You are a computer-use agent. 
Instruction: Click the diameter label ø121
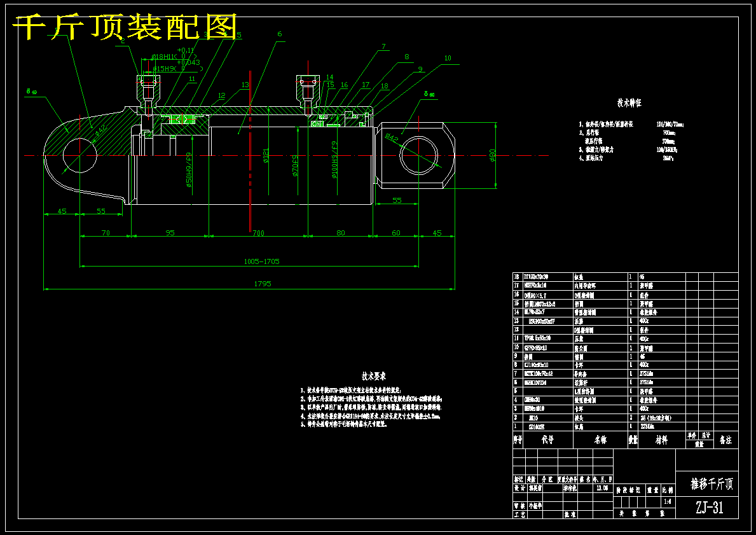(x=266, y=156)
